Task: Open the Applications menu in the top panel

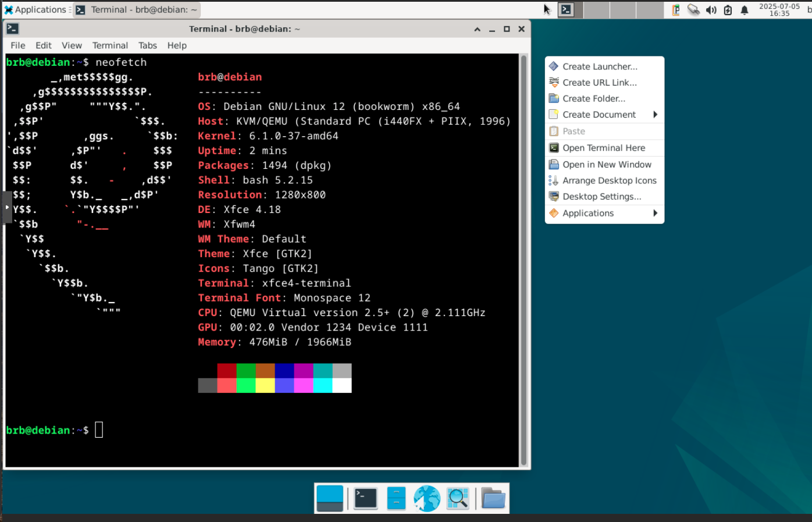Action: click(x=35, y=10)
